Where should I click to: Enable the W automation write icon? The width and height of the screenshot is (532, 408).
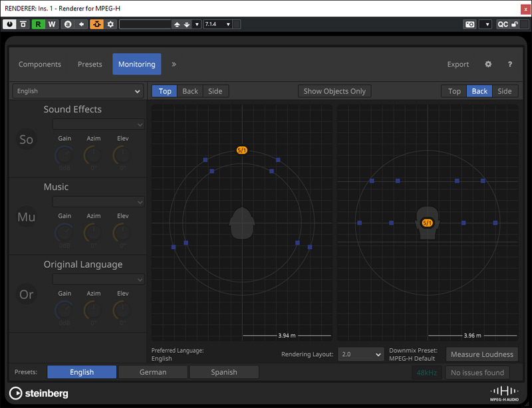(53, 24)
